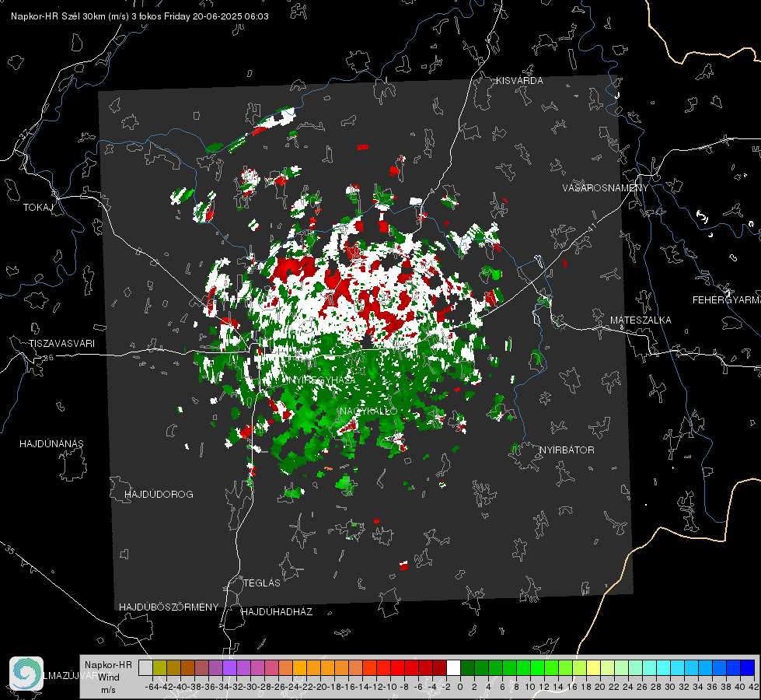The width and height of the screenshot is (761, 700).
Task: Pick the deep blue swatch between 40 and 42
Action: click(748, 667)
